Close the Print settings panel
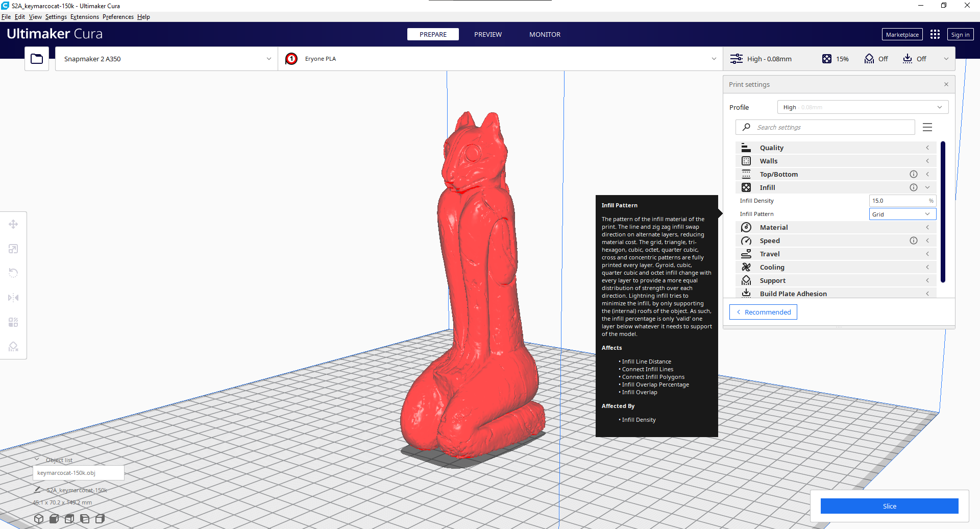980x529 pixels. [x=946, y=84]
